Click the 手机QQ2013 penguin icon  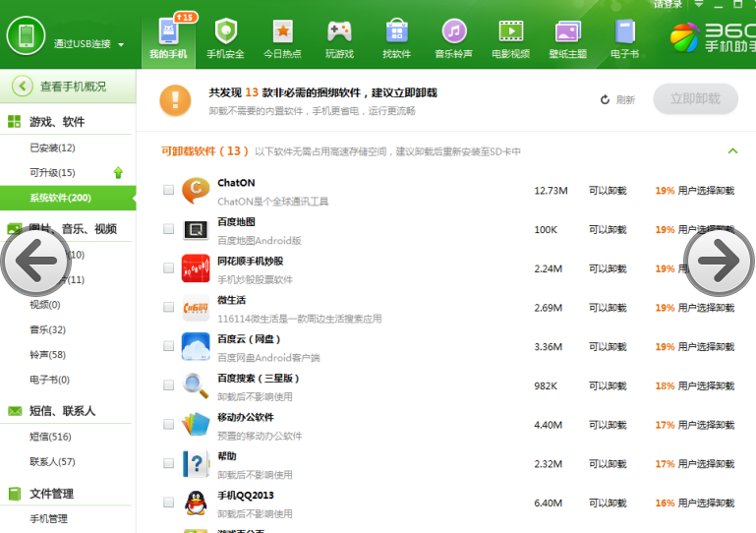tap(196, 503)
